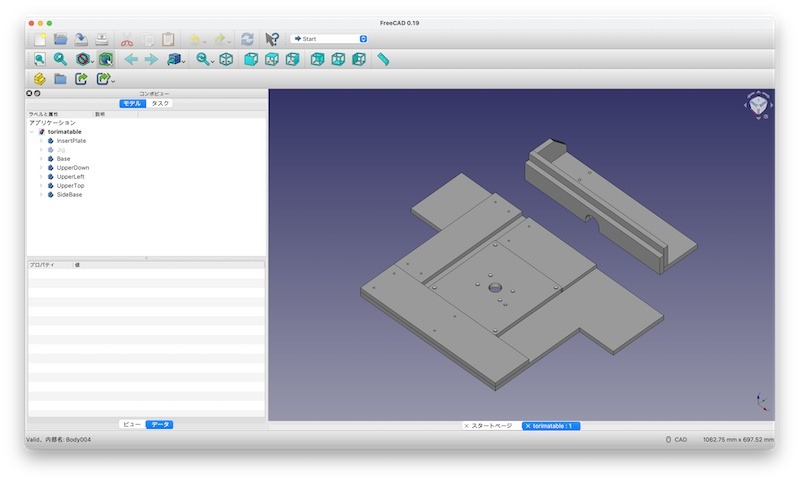This screenshot has width=800, height=482.
Task: Expand the InsertPlate tree item
Action: click(41, 141)
